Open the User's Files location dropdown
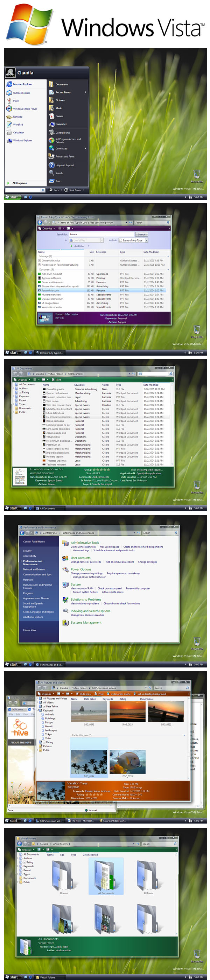 pos(102,240)
